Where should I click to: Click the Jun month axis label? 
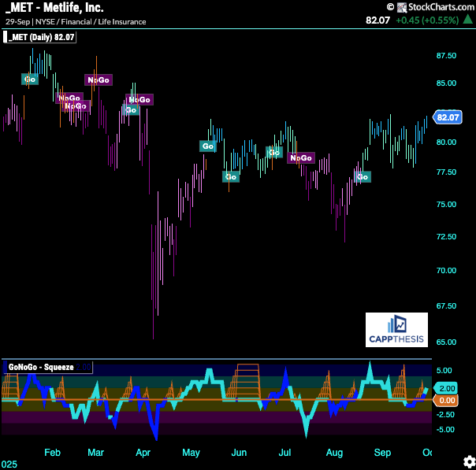[x=239, y=453]
